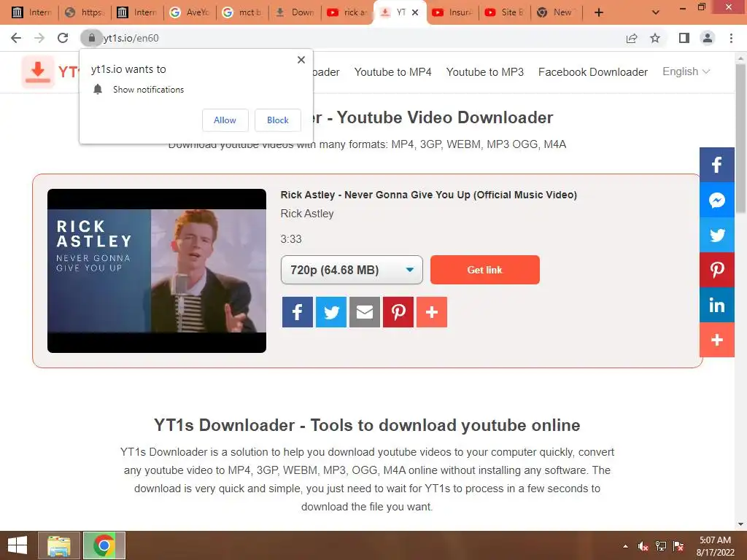Allow notifications from yt1s.io

pyautogui.click(x=225, y=120)
